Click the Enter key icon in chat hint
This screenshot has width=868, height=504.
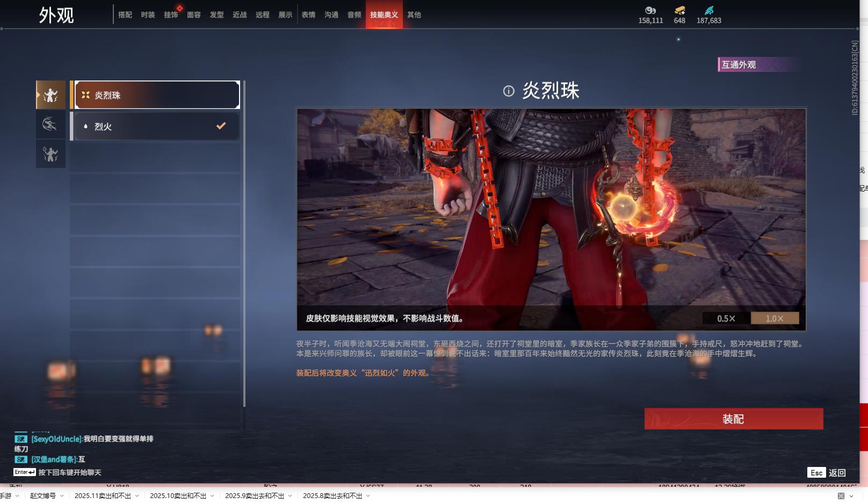[25, 472]
